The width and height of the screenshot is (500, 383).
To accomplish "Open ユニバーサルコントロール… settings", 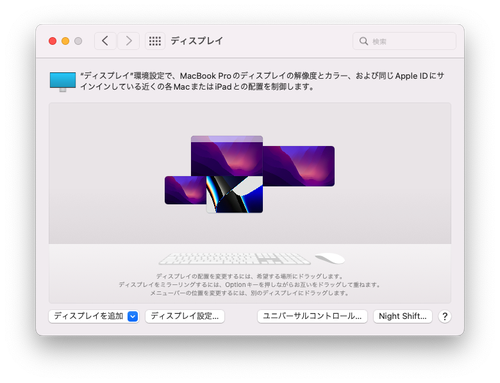I will (x=312, y=316).
